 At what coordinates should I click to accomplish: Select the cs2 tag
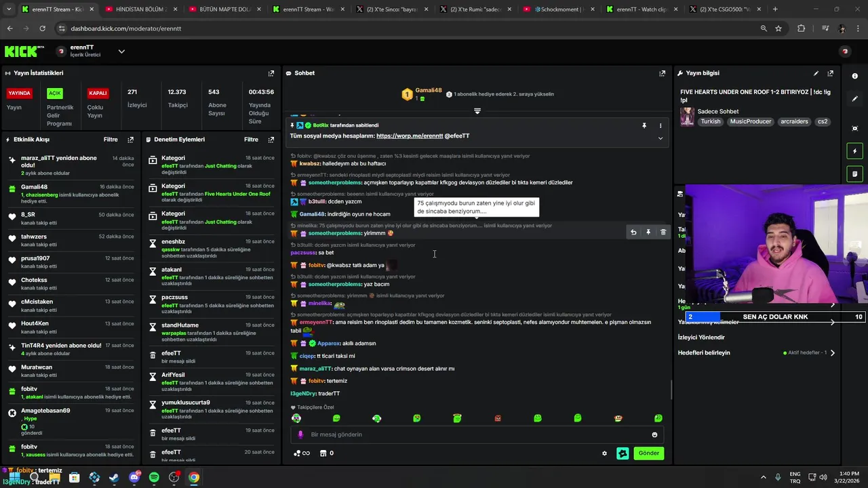click(x=823, y=122)
